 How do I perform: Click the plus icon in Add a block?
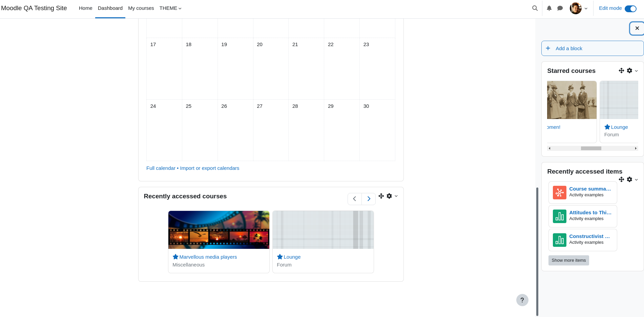pos(548,48)
